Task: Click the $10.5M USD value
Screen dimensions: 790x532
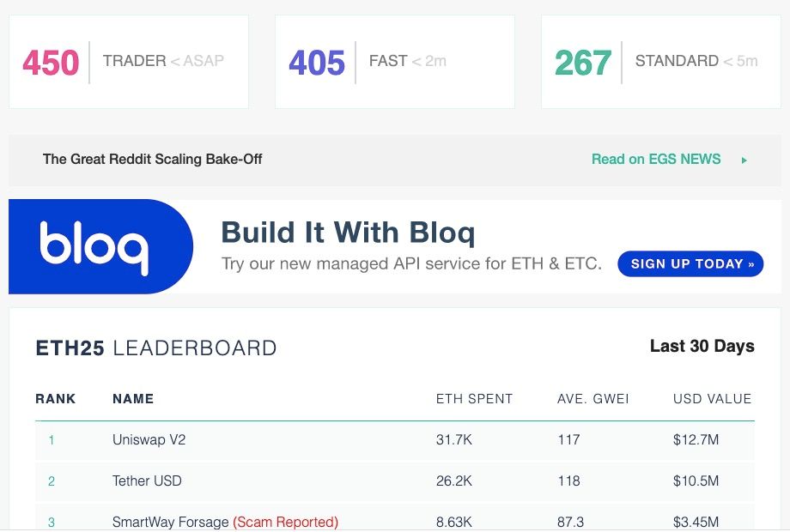Action: point(696,481)
